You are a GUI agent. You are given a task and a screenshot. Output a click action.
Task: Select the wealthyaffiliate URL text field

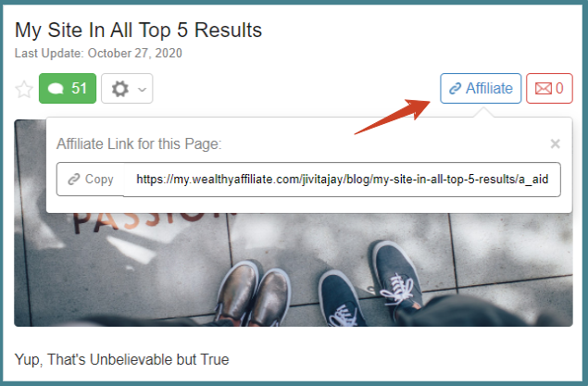tap(342, 180)
